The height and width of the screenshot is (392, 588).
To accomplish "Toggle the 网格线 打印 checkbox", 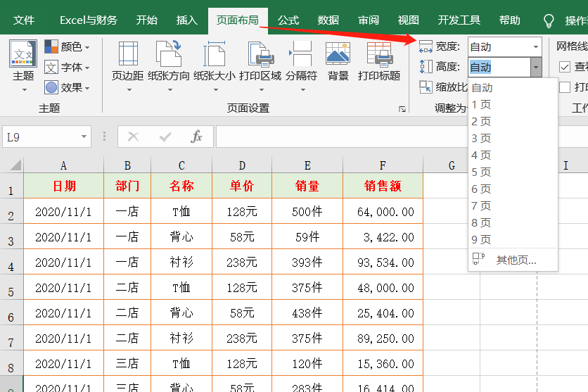I will coord(564,87).
